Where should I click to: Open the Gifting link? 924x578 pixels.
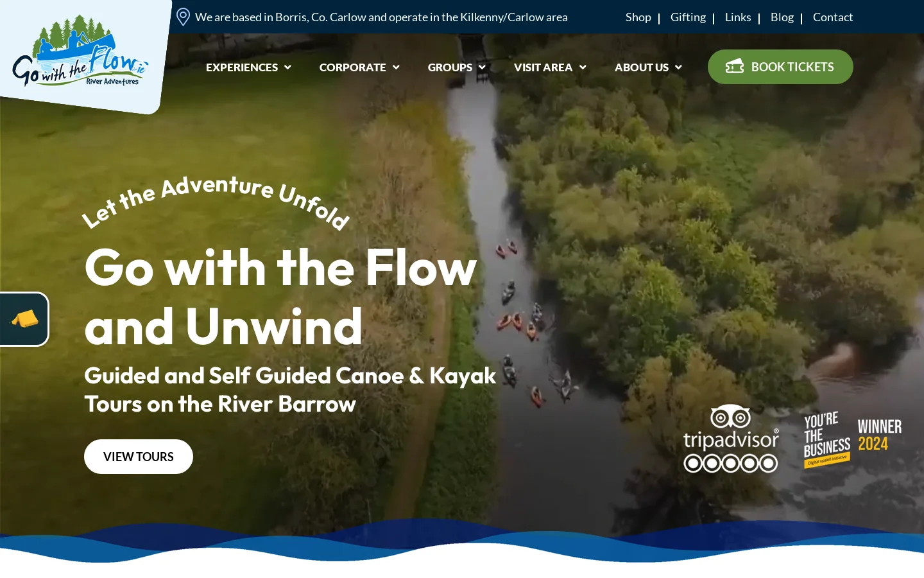pyautogui.click(x=688, y=17)
